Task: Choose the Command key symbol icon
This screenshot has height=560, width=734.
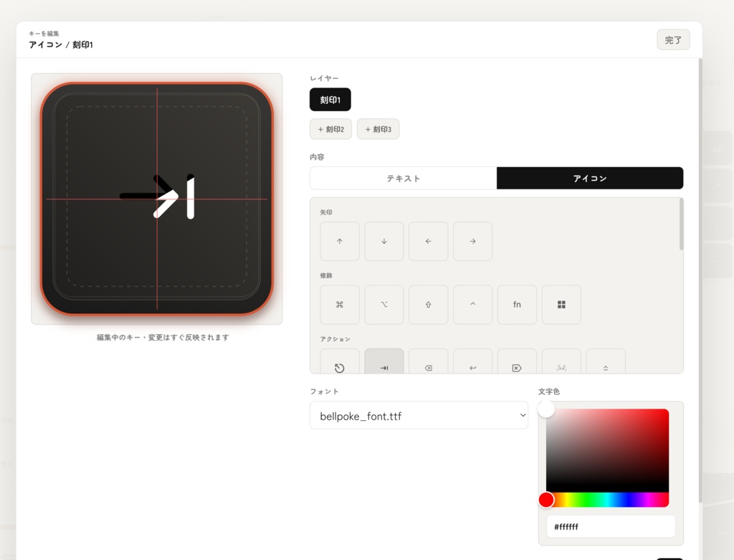Action: coord(339,304)
